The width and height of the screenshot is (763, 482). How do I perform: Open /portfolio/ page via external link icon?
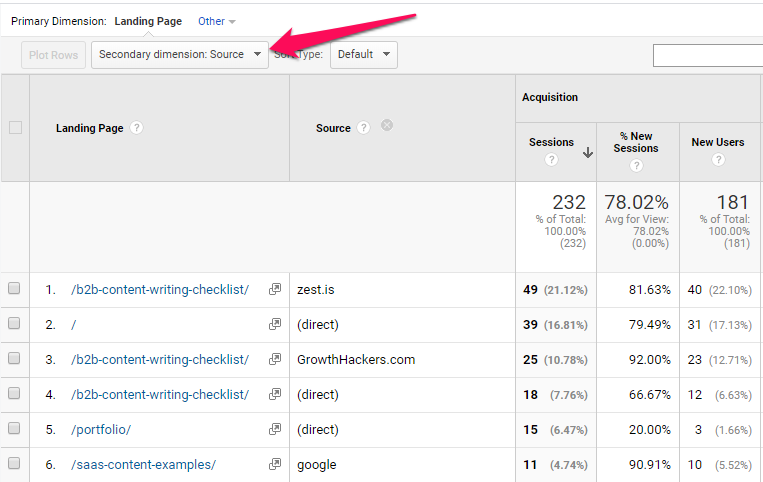275,430
